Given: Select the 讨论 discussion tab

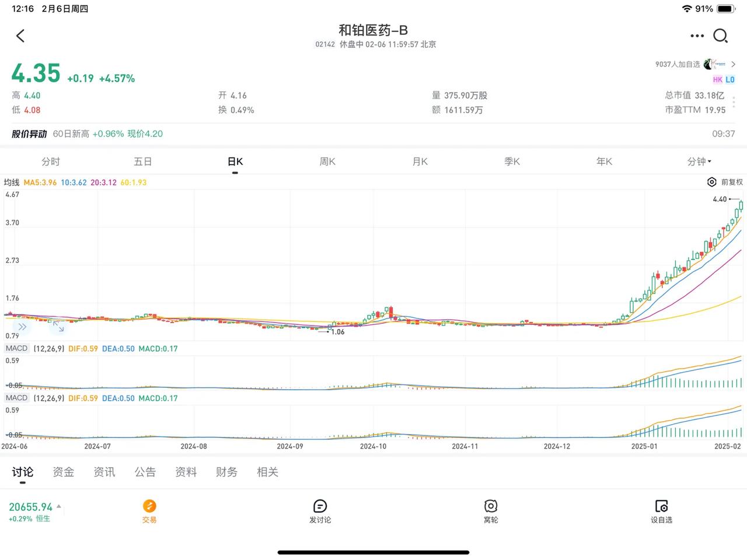Looking at the screenshot, I should pyautogui.click(x=23, y=472).
